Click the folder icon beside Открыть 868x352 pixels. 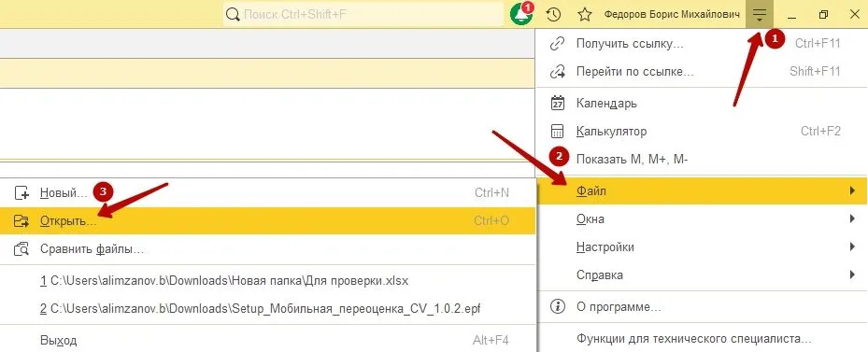click(x=21, y=221)
